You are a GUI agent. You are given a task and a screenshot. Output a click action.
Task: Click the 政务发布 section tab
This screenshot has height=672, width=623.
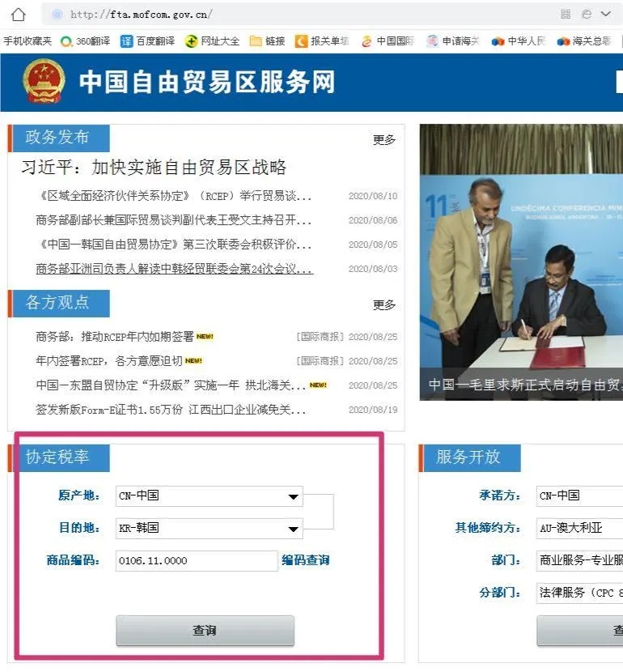tap(58, 137)
